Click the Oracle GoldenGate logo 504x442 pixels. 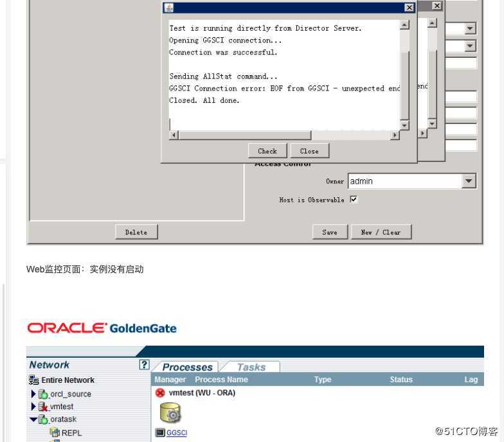click(x=102, y=328)
